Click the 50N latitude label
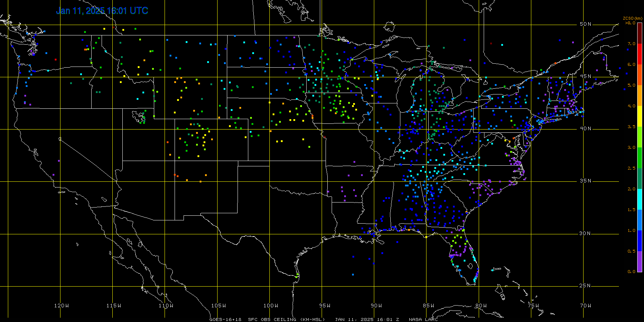The height and width of the screenshot is (322, 644). click(586, 24)
